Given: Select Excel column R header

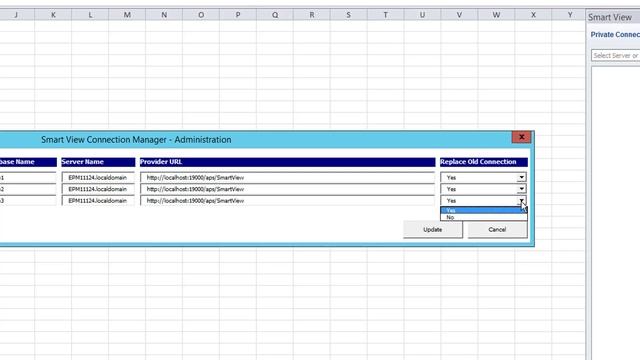Looking at the screenshot, I should [312, 15].
